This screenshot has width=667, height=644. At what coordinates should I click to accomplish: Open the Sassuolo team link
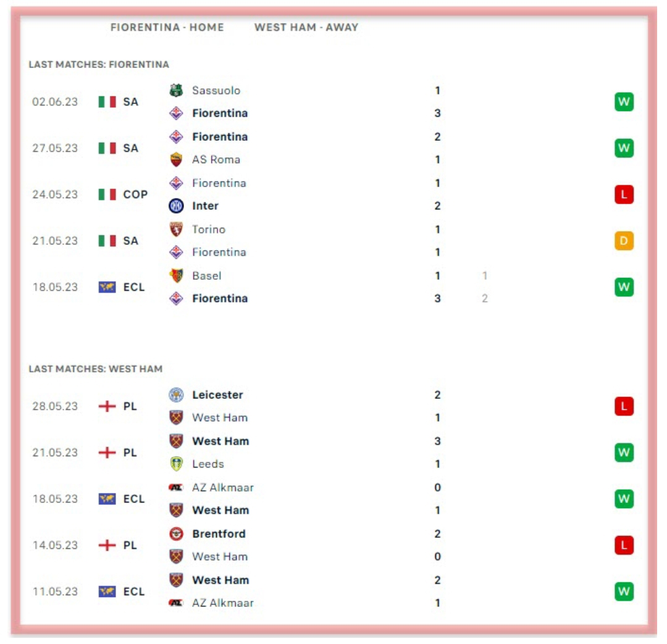pyautogui.click(x=216, y=90)
